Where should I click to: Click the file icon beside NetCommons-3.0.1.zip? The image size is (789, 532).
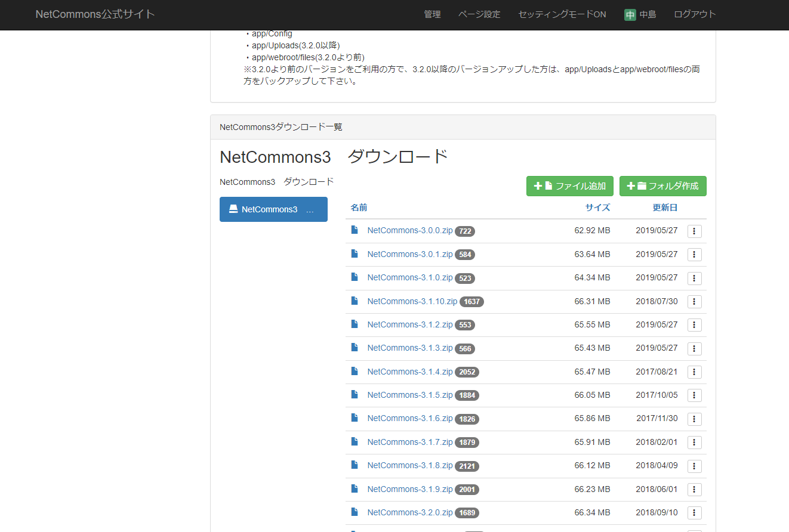pyautogui.click(x=355, y=253)
